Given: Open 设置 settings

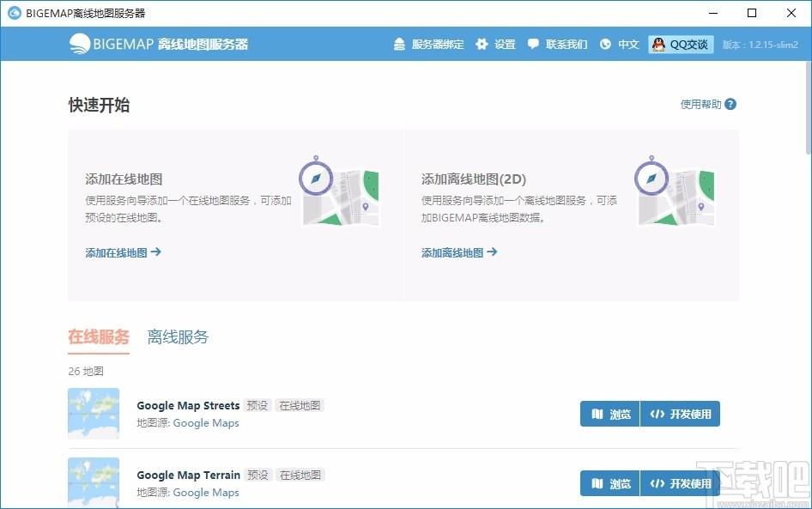Looking at the screenshot, I should (495, 45).
